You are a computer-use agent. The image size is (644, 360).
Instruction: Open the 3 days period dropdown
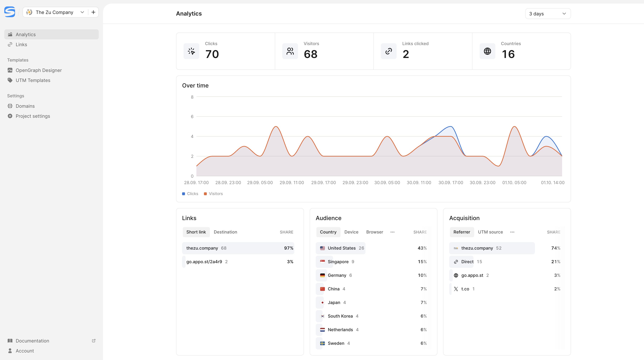point(548,14)
